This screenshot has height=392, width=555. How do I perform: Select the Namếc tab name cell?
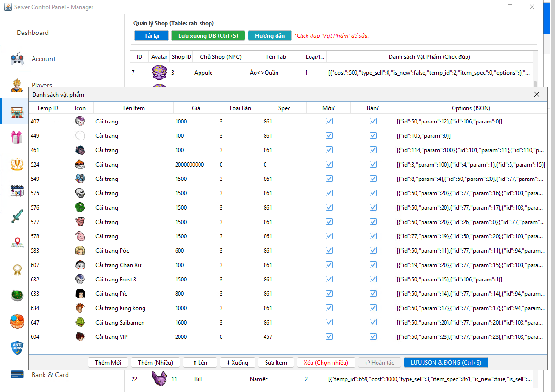tap(276, 379)
